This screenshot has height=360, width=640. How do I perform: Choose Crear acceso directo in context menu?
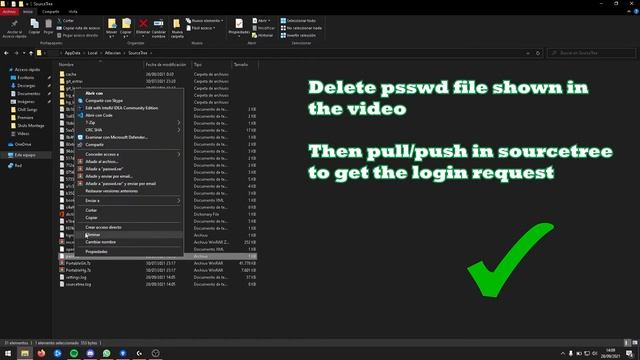[103, 227]
